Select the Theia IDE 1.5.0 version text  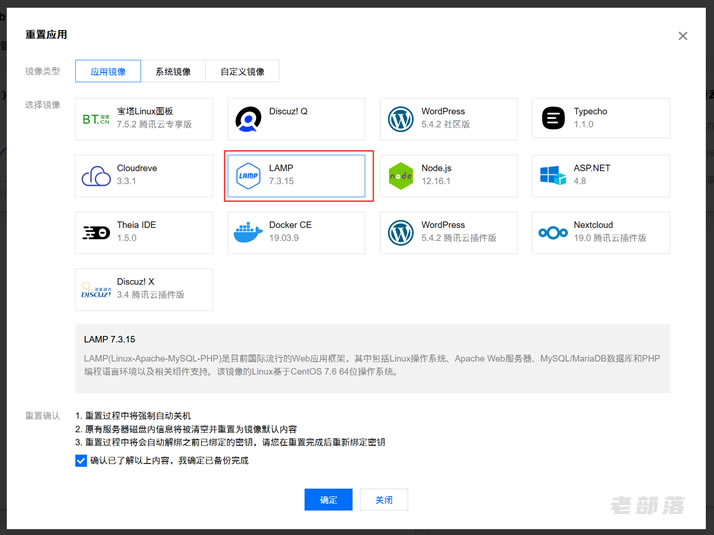(127, 238)
